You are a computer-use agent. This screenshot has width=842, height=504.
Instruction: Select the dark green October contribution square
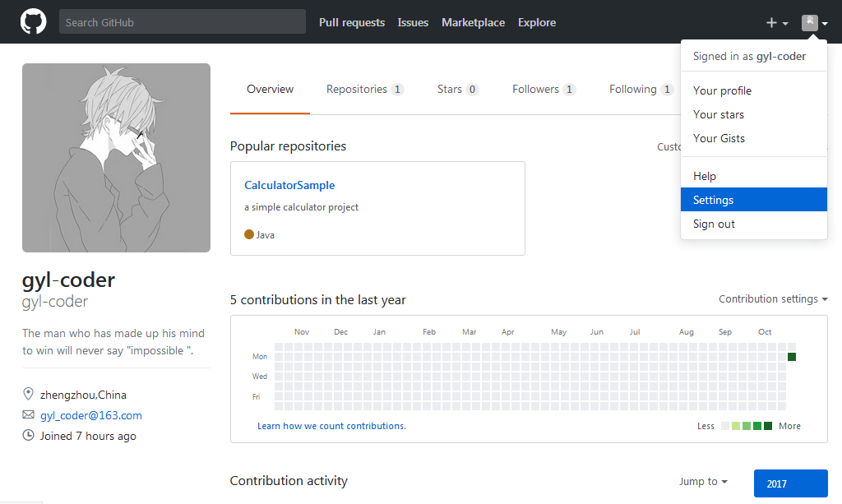[x=792, y=357]
